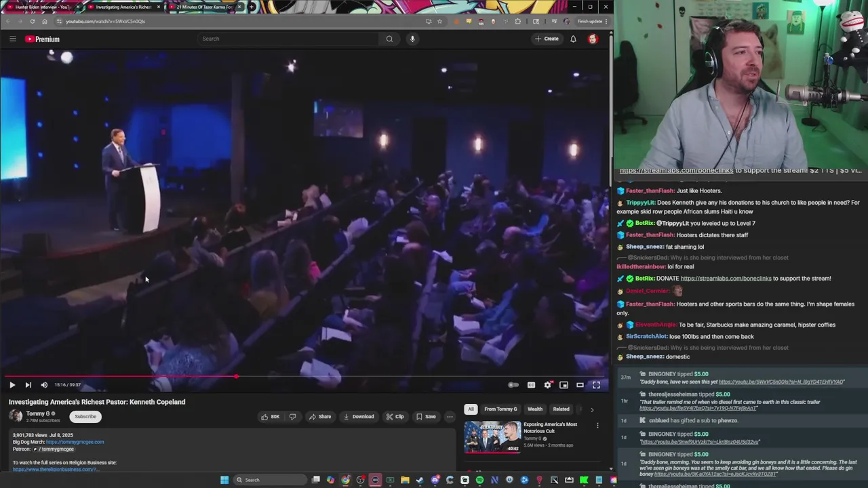Reload the current page
868x488 pixels.
[33, 21]
